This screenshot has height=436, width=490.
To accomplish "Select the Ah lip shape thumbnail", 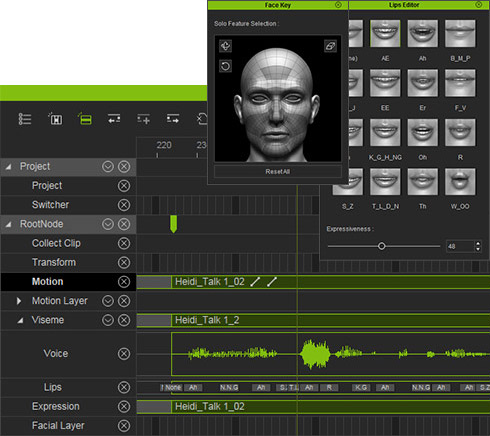I will click(x=422, y=33).
